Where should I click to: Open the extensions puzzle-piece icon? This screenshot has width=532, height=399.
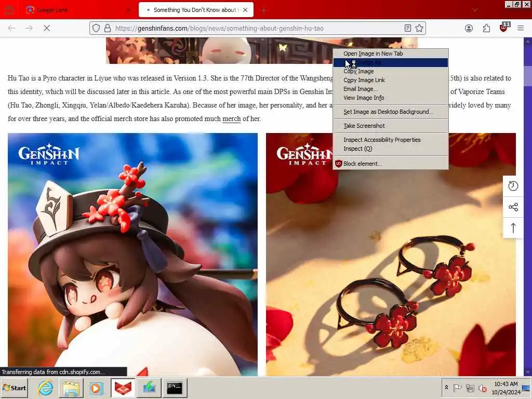pos(486,29)
